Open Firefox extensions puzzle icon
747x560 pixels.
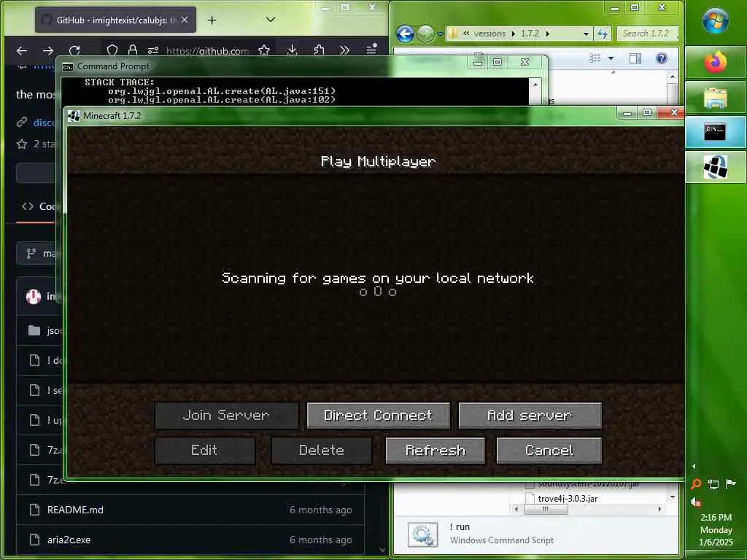coord(319,50)
